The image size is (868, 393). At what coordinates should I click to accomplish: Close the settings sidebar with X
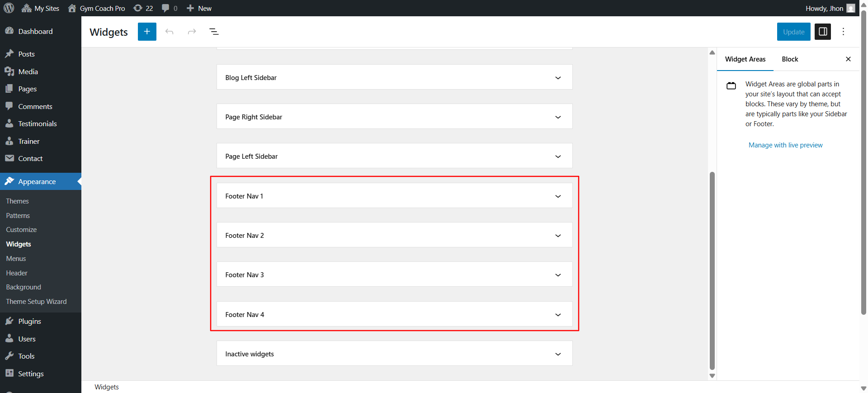coord(848,59)
